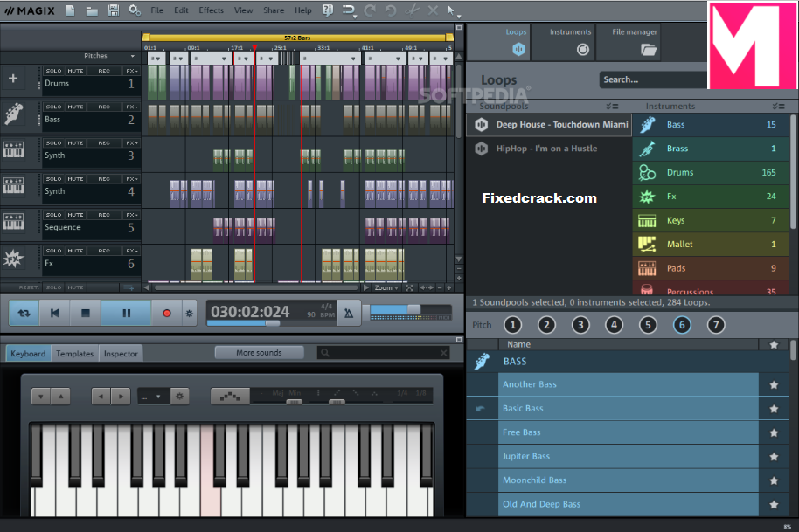799x532 pixels.
Task: Click the guitar icon of the Bass track
Action: click(14, 114)
